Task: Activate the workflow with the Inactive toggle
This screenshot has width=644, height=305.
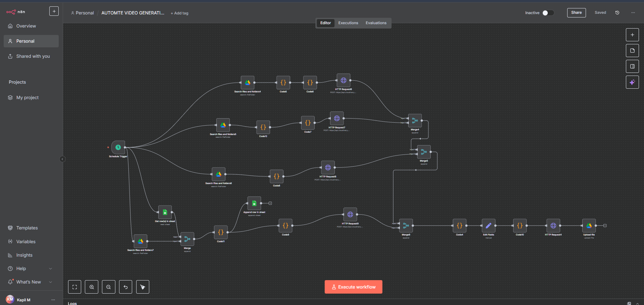Action: (x=549, y=12)
